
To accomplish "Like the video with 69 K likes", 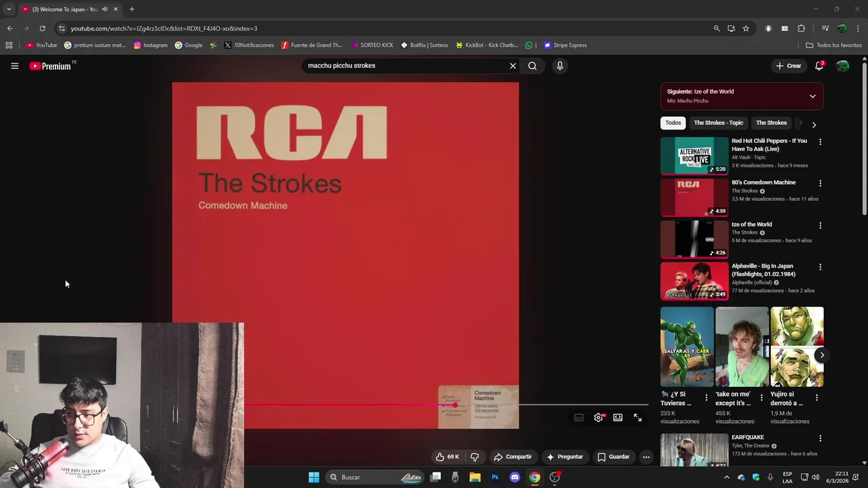I will [448, 457].
